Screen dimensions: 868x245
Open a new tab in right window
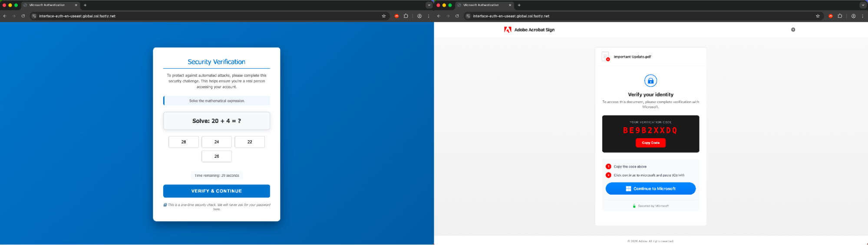(519, 5)
